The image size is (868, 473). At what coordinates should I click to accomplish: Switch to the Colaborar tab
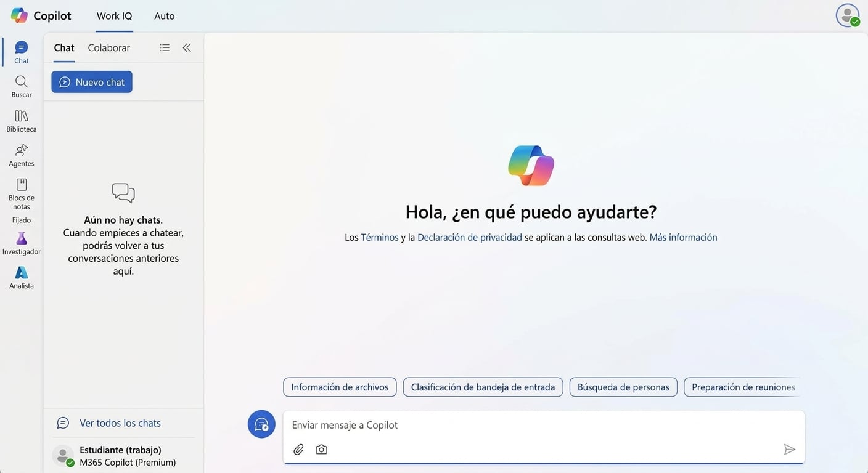pos(109,48)
